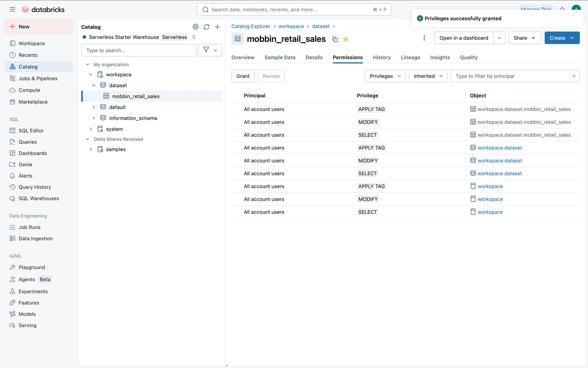588x368 pixels.
Task: Open the catalog filter funnel dropdown
Action: coord(210,50)
